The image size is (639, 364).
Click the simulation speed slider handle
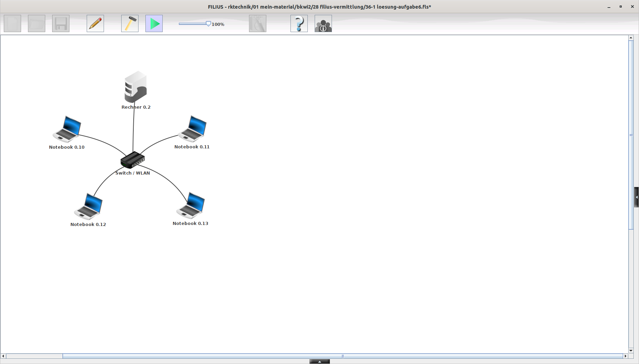(208, 23)
